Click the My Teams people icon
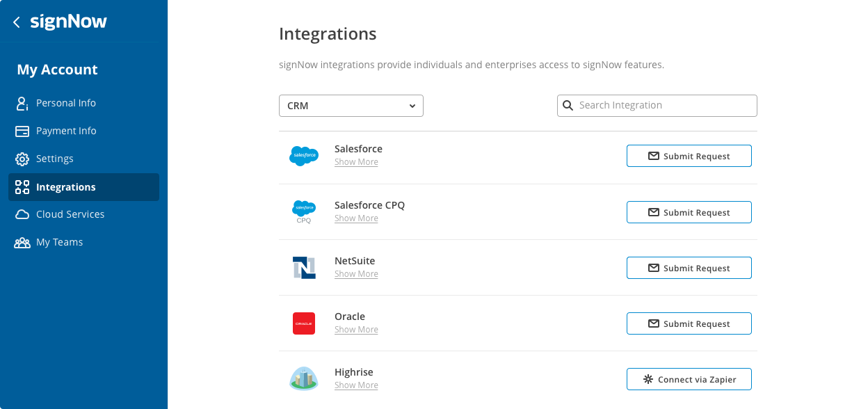Image resolution: width=868 pixels, height=409 pixels. 22,241
